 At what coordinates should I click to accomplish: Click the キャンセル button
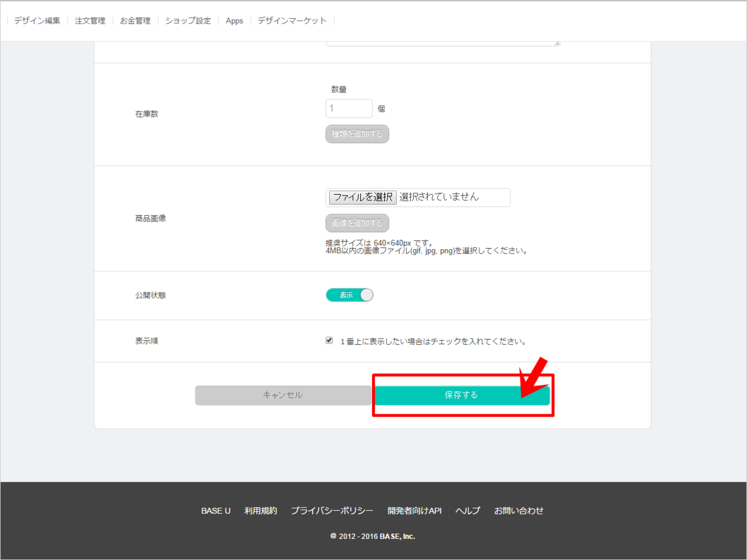(x=283, y=395)
